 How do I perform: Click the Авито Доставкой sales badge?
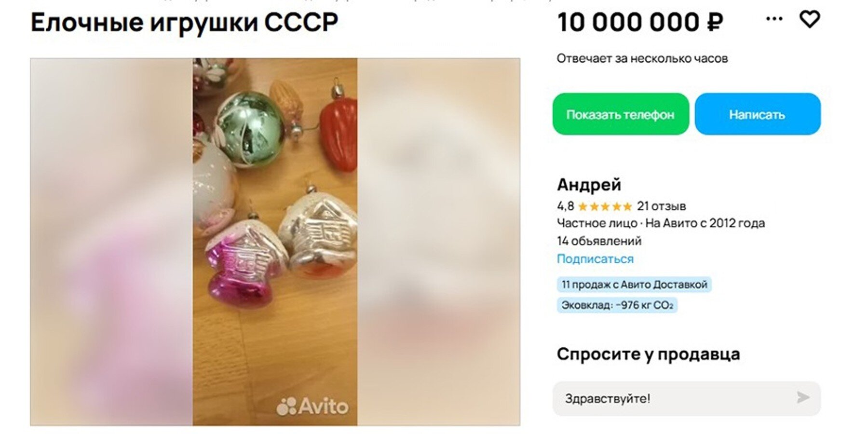(x=634, y=285)
